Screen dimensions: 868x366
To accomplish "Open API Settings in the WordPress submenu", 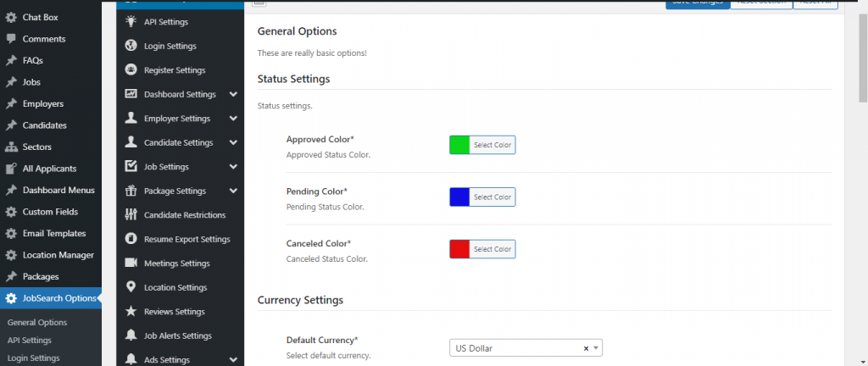I will click(x=30, y=340).
